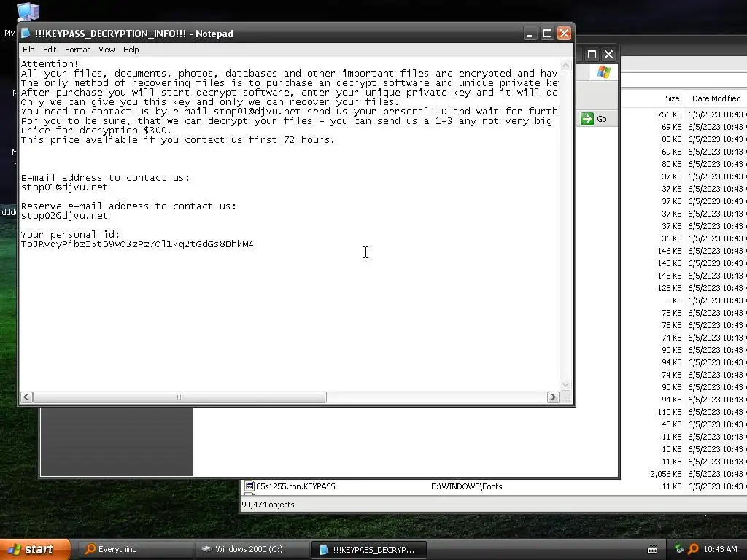Maximize the Notepad window
Image resolution: width=747 pixels, height=560 pixels.
[x=547, y=34]
